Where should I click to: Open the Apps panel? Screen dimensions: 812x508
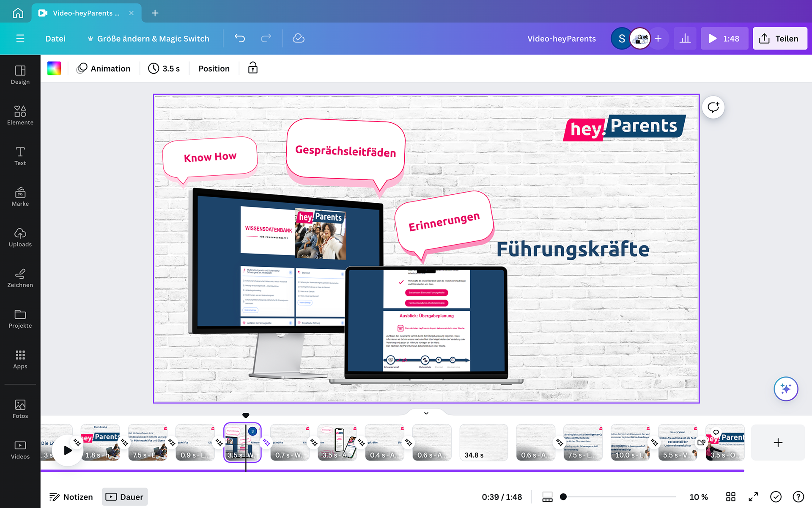click(x=20, y=359)
